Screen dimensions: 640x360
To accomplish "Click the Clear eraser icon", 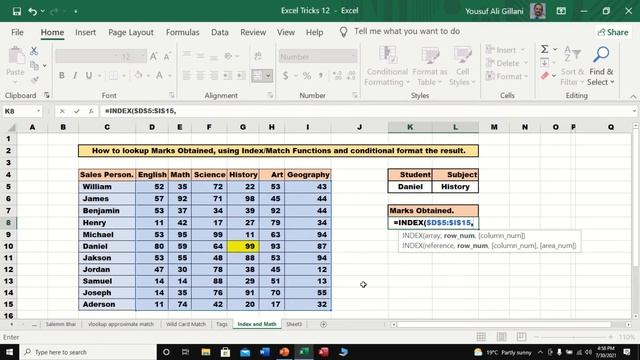I will (545, 76).
